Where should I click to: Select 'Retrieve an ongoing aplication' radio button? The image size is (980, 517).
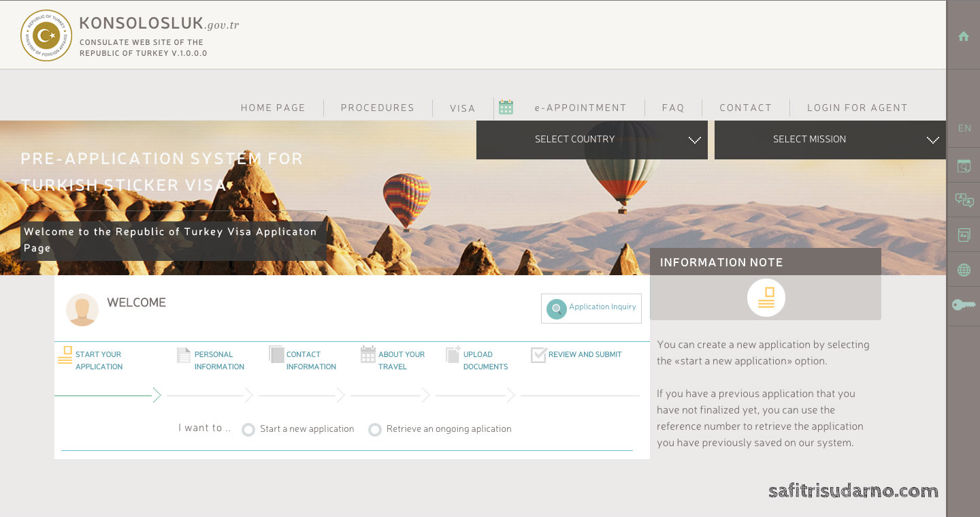pos(374,430)
